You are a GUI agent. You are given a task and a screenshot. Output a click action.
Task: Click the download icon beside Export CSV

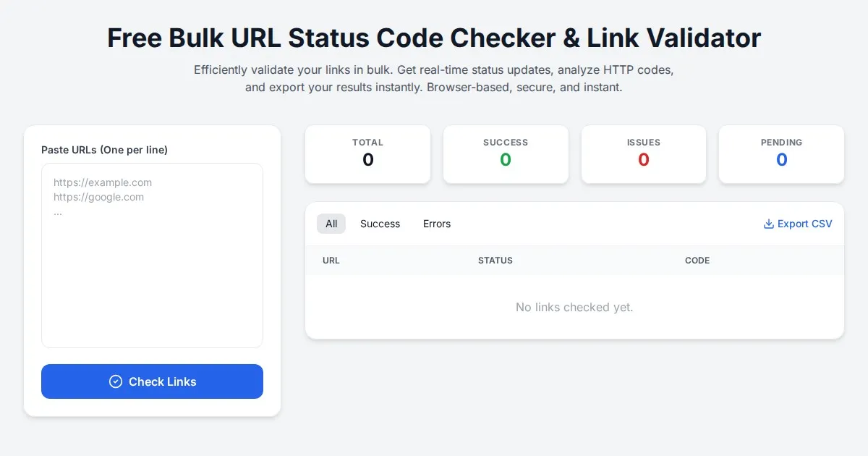(769, 224)
